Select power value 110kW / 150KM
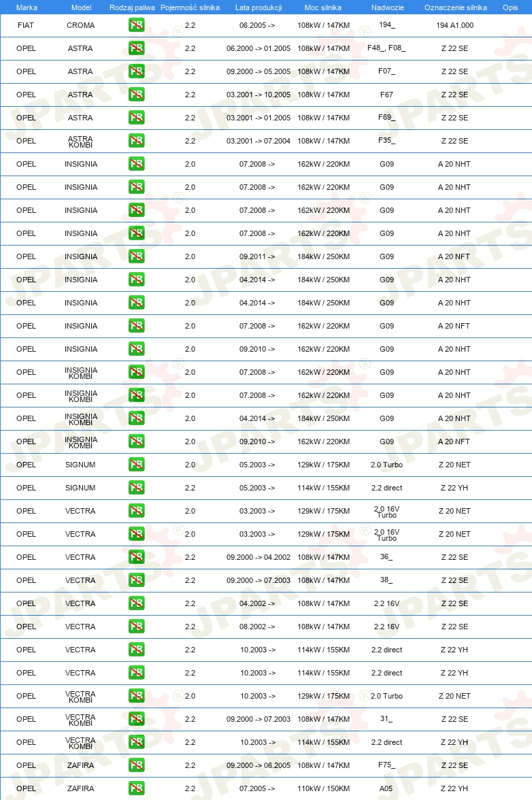532x800 pixels. [x=323, y=788]
